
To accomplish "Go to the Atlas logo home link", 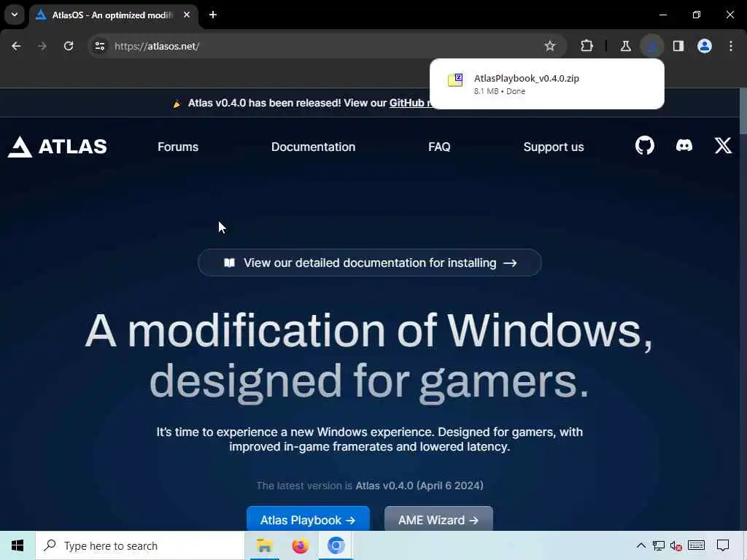I will [57, 147].
